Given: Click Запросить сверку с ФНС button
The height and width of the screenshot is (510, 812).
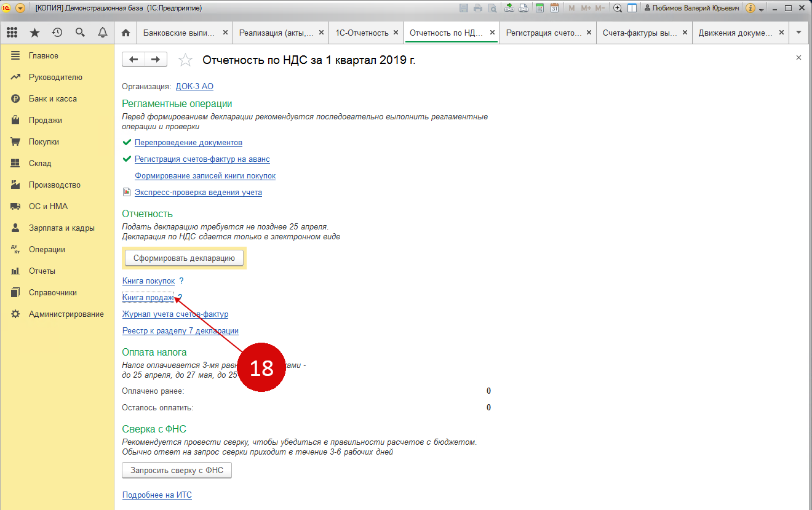Looking at the screenshot, I should tap(177, 471).
